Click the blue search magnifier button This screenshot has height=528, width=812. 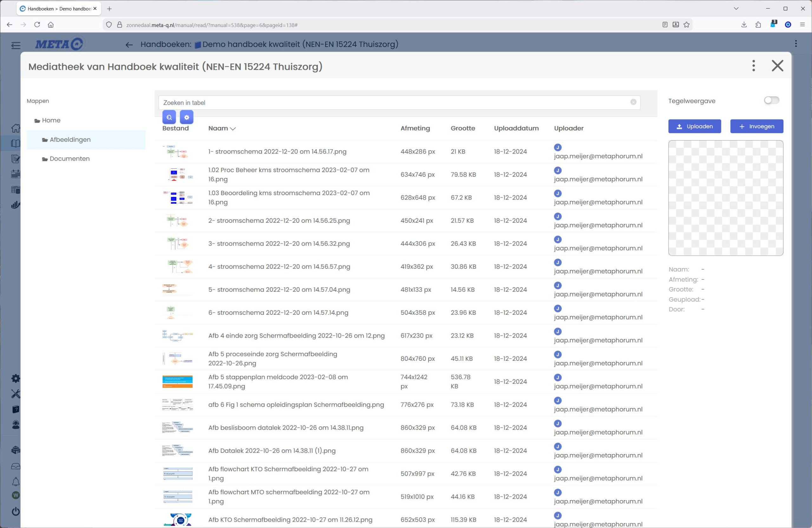coord(169,117)
